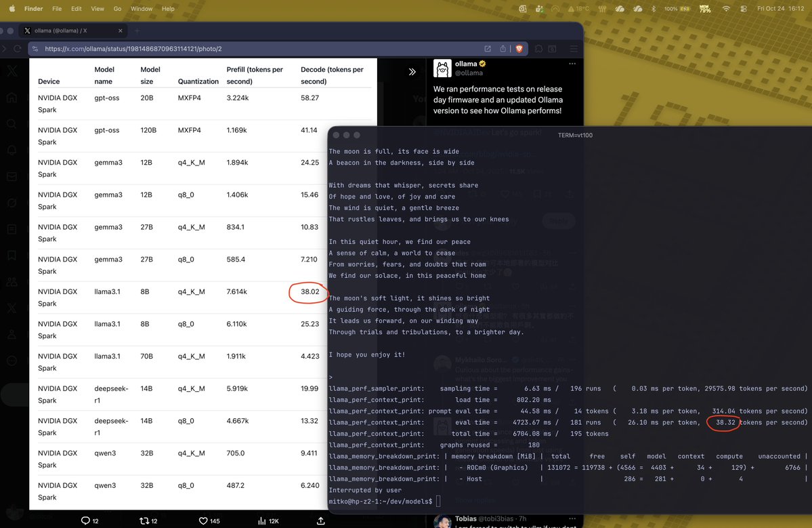
Task: Open Communities in the X sidebar
Action: click(x=12, y=282)
